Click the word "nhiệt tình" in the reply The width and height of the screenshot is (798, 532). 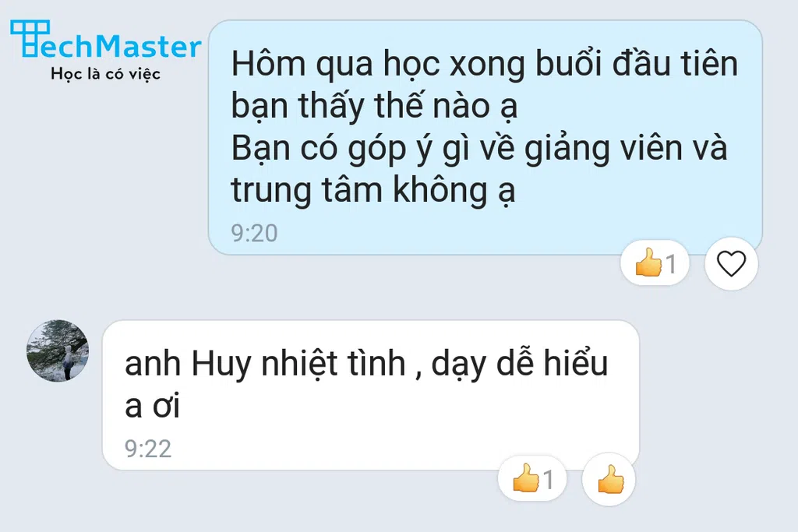tap(334, 365)
